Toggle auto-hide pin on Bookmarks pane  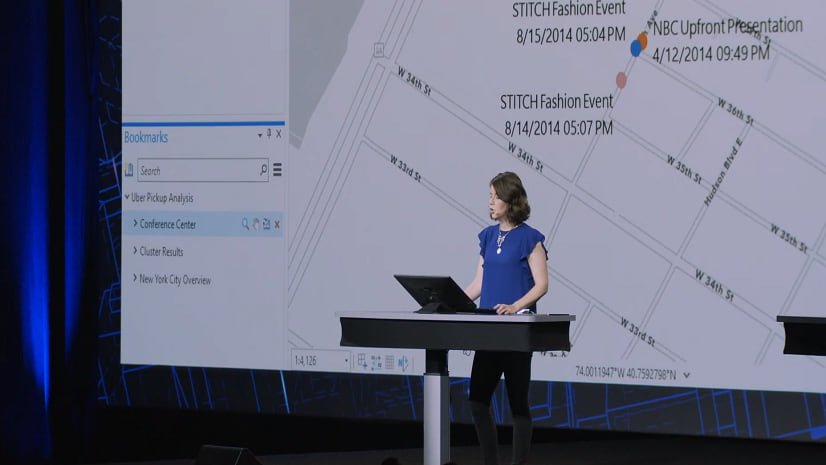tap(269, 134)
